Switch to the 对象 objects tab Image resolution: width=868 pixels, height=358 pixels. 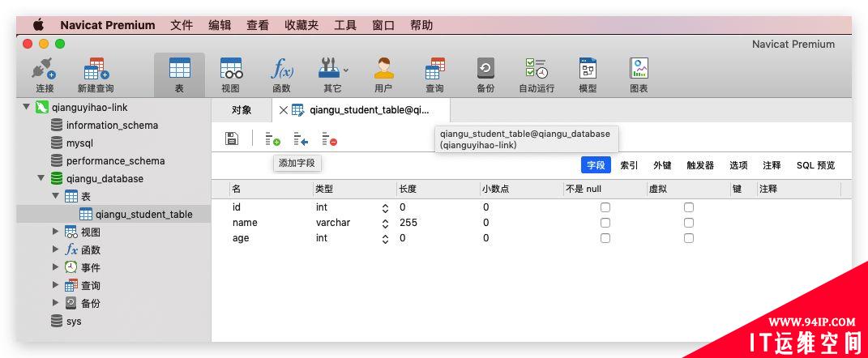242,110
